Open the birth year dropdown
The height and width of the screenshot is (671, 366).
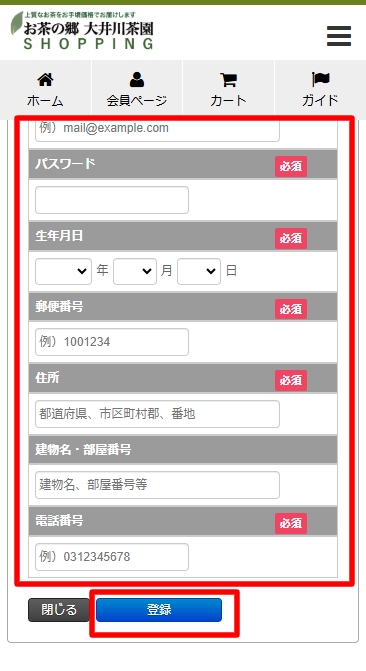[x=63, y=271]
